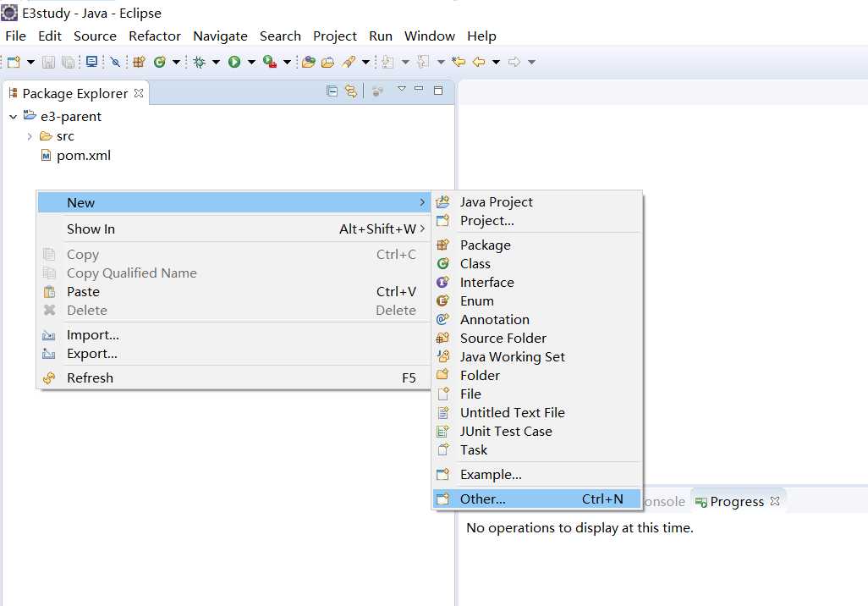The width and height of the screenshot is (868, 606).
Task: Select Enum in New submenu
Action: (537, 301)
